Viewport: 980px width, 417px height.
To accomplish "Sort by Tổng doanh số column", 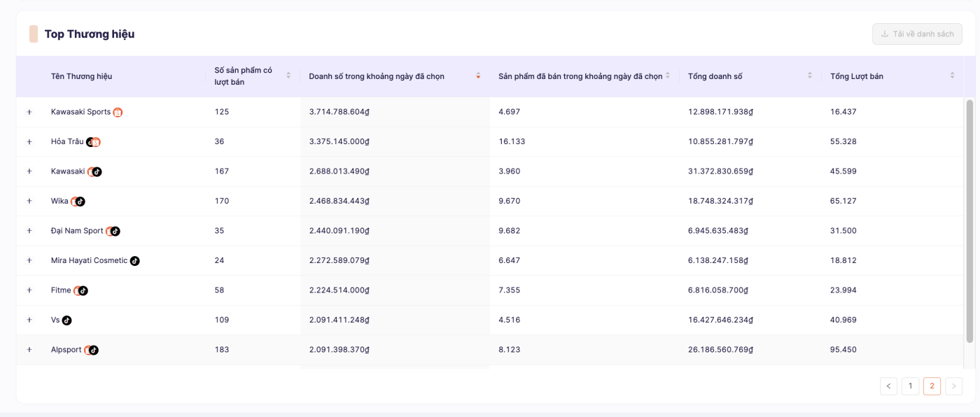I will point(809,76).
